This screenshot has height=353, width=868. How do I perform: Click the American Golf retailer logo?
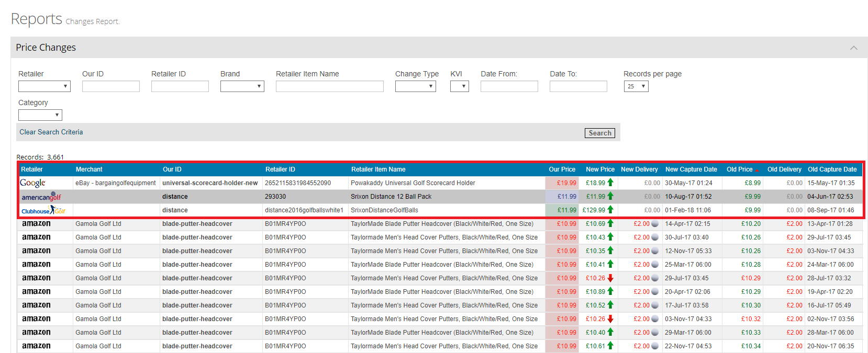coord(41,197)
